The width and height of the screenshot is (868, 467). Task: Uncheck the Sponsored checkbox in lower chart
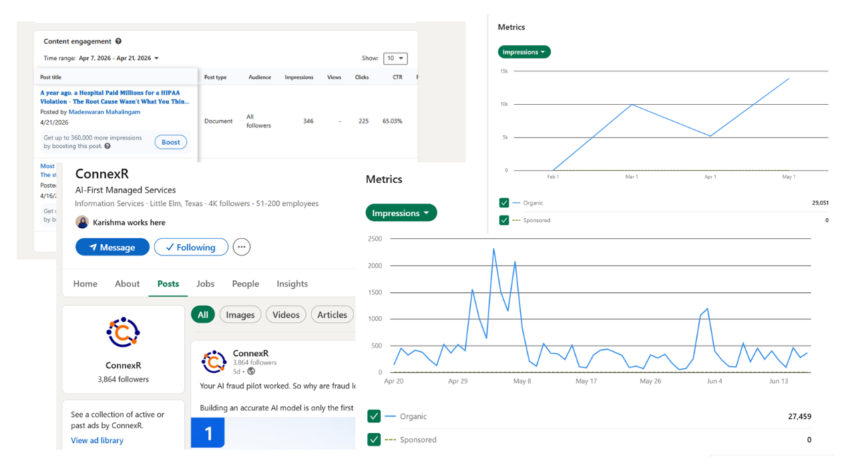tap(374, 440)
